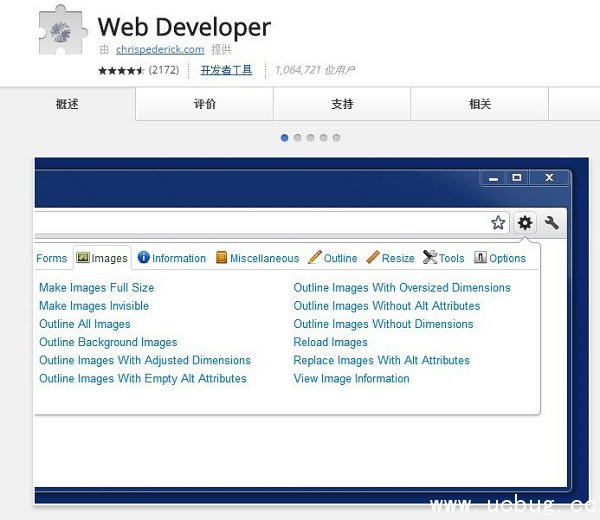
Task: Select the first carousel dot indicator
Action: [x=285, y=138]
